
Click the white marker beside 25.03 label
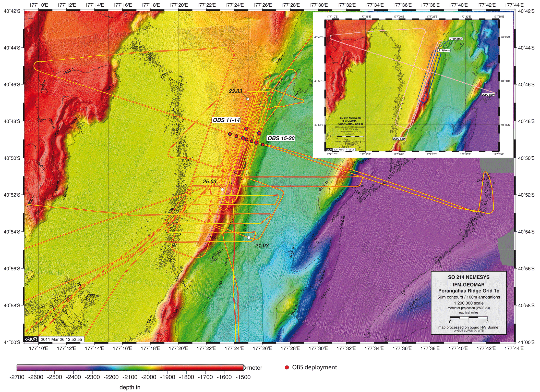pyautogui.click(x=222, y=189)
